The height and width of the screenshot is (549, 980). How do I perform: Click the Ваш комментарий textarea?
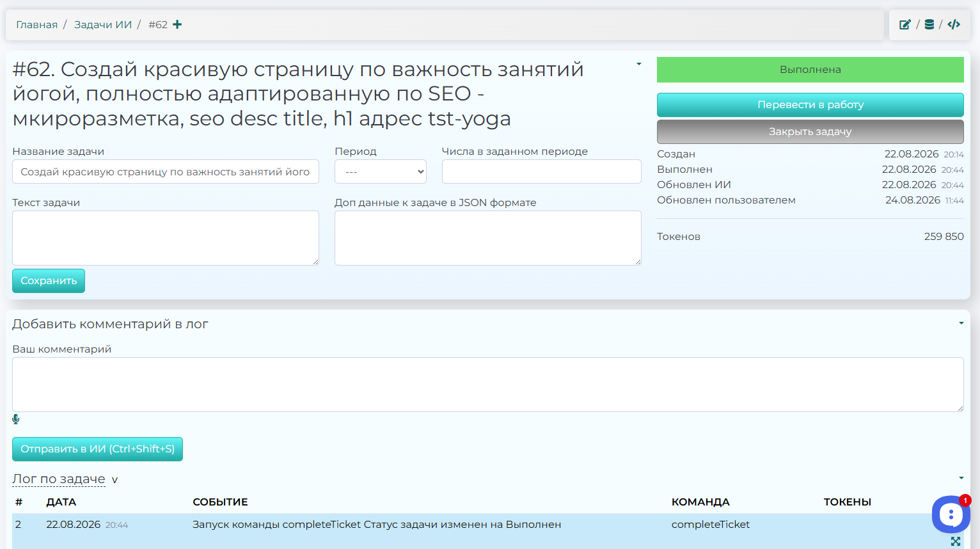pos(488,385)
